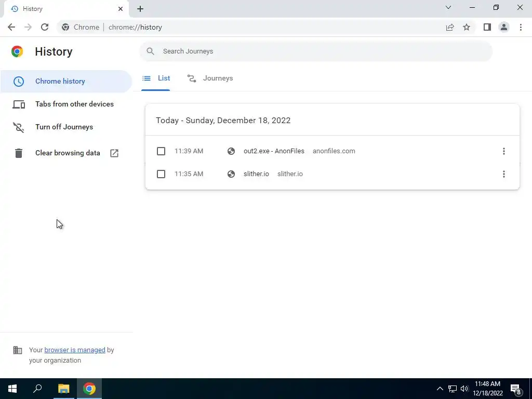Open the 'browser is managed' link
Screen dimensions: 532x399
[75, 350]
